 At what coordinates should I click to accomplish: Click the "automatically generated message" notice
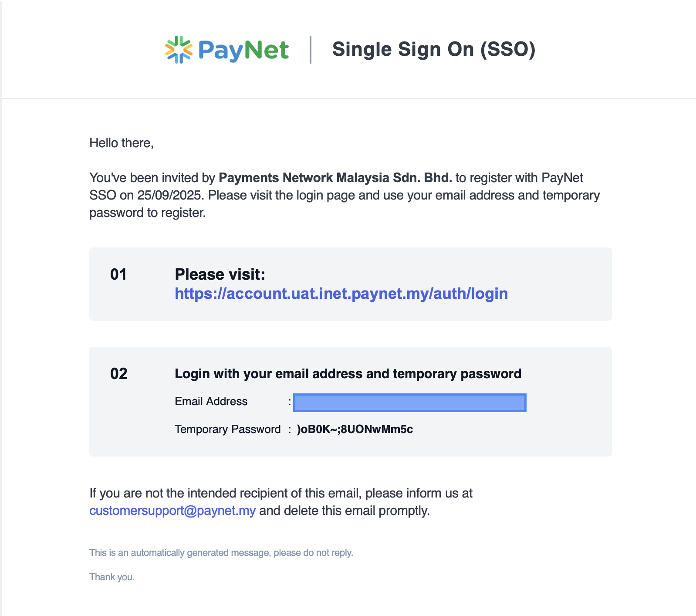[221, 553]
